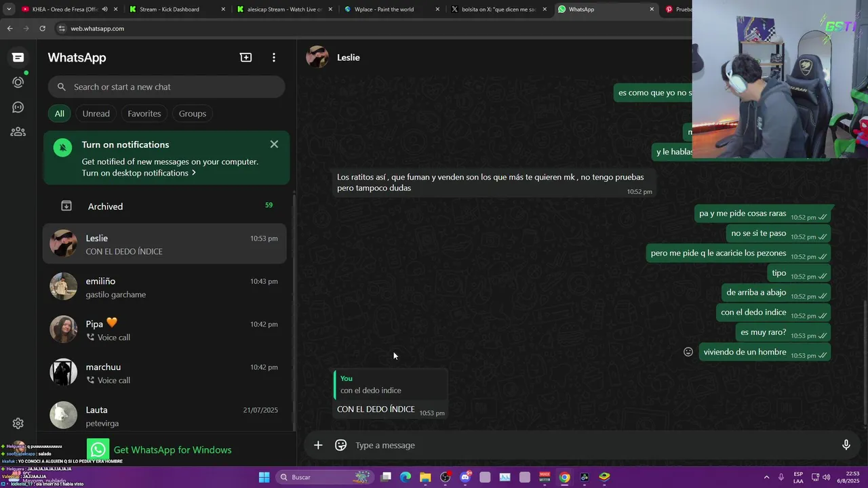The image size is (868, 488).
Task: Start a new chat with the plus icon
Action: click(x=246, y=58)
